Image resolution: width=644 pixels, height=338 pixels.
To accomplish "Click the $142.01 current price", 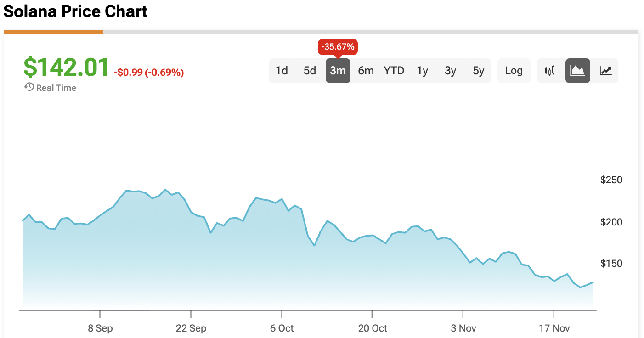I will pyautogui.click(x=66, y=67).
